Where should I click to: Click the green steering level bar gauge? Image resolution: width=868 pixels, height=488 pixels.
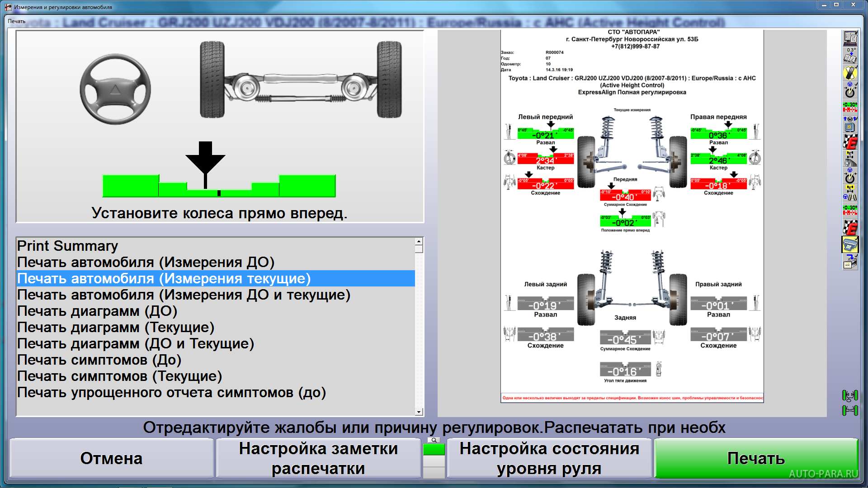pos(219,186)
